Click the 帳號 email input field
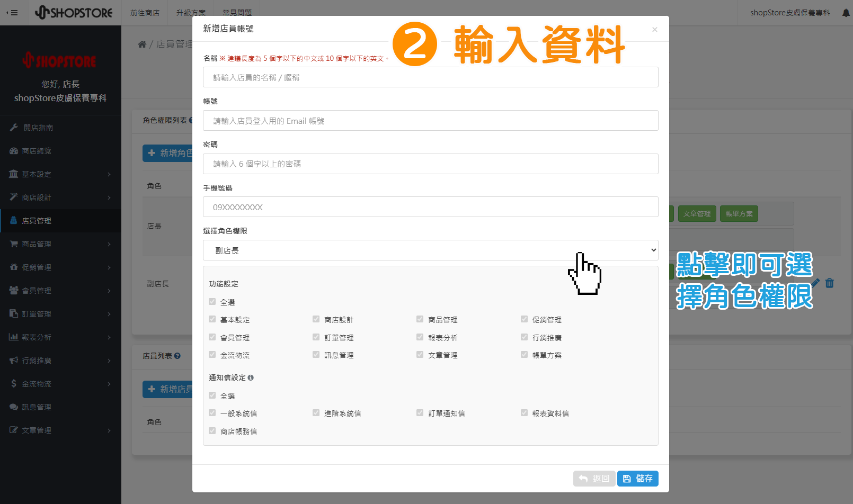The width and height of the screenshot is (853, 504). click(x=431, y=121)
